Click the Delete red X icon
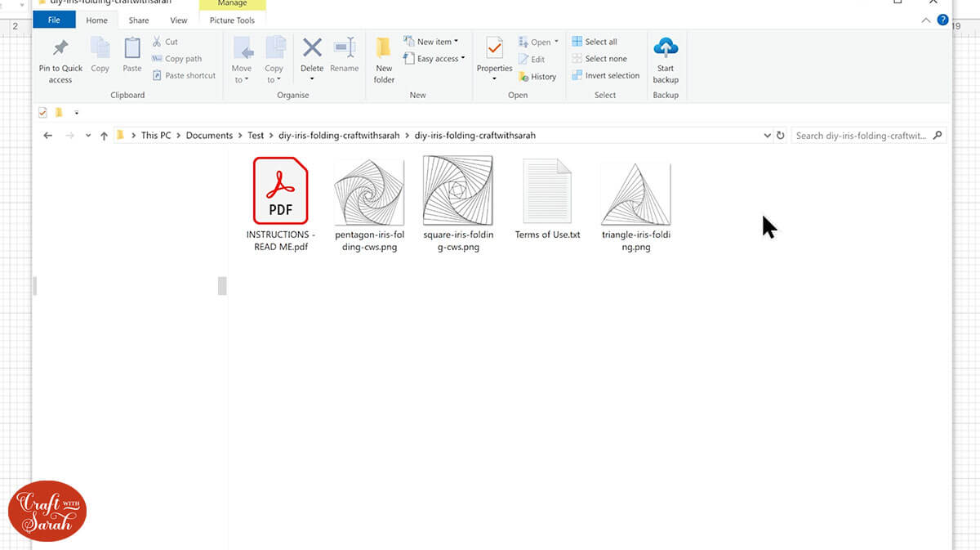The width and height of the screenshot is (980, 550). (x=312, y=47)
